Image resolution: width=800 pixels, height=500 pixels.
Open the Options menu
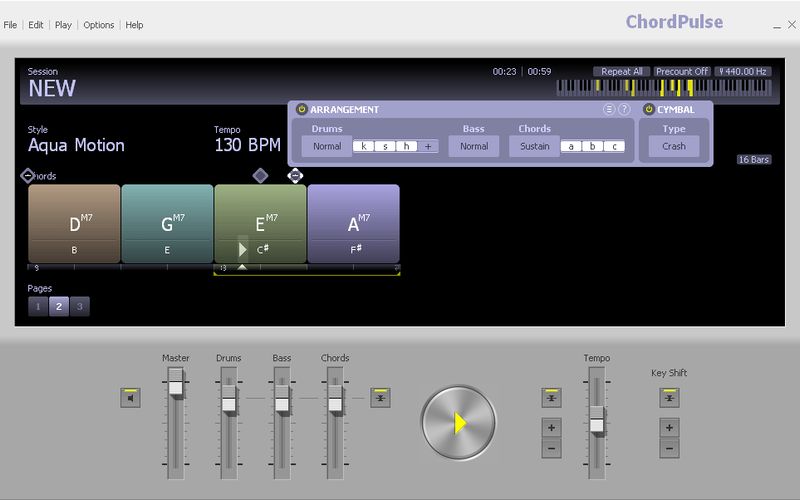click(98, 25)
